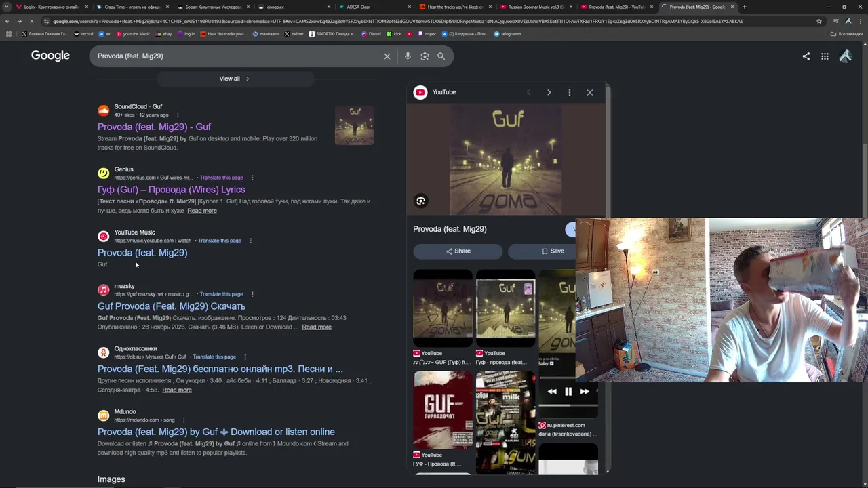
Task: Open Mdundo Provoda download or listen result
Action: click(x=216, y=432)
